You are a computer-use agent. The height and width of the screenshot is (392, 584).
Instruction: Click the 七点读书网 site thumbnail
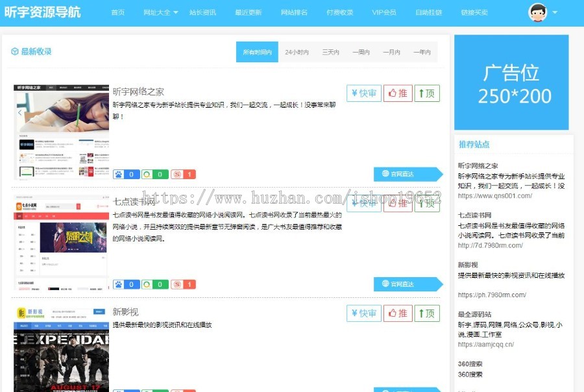click(x=61, y=242)
